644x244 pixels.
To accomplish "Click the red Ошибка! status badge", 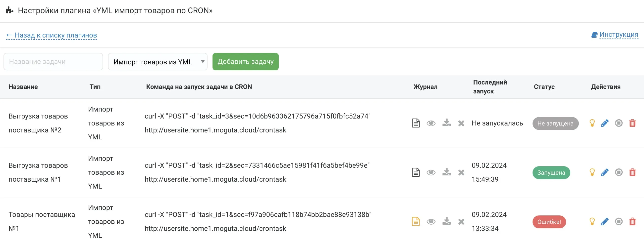I will pyautogui.click(x=549, y=222).
